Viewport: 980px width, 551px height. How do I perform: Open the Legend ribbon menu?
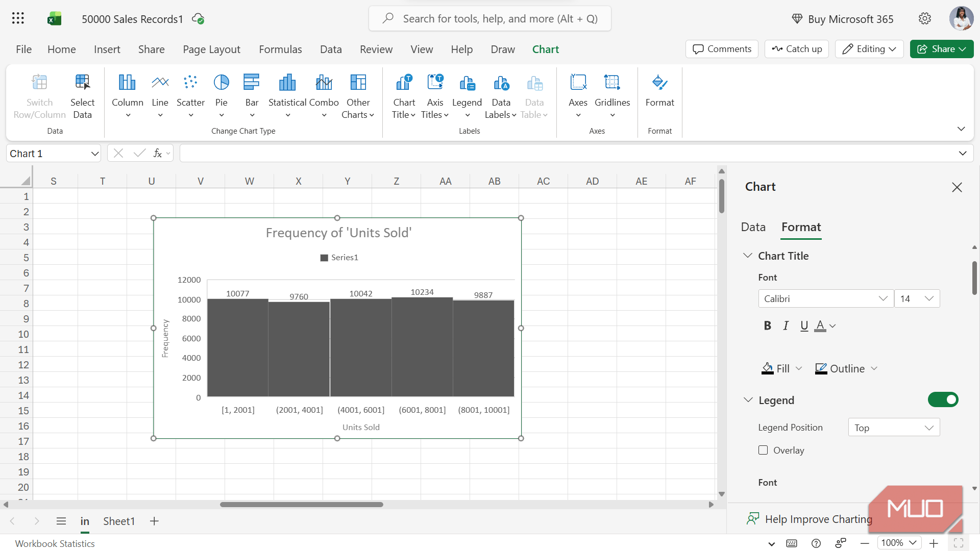[467, 96]
